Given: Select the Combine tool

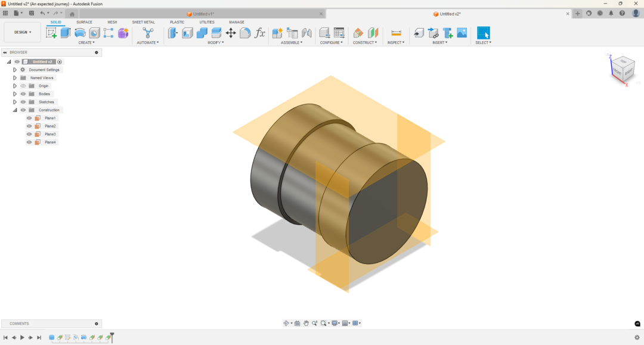Looking at the screenshot, I should coord(202,33).
